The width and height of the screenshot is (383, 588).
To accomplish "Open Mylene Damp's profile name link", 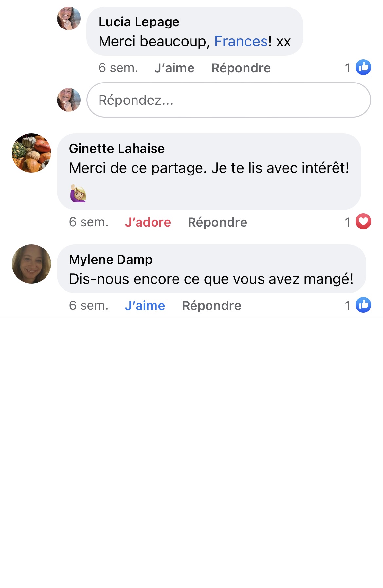I will [x=111, y=260].
